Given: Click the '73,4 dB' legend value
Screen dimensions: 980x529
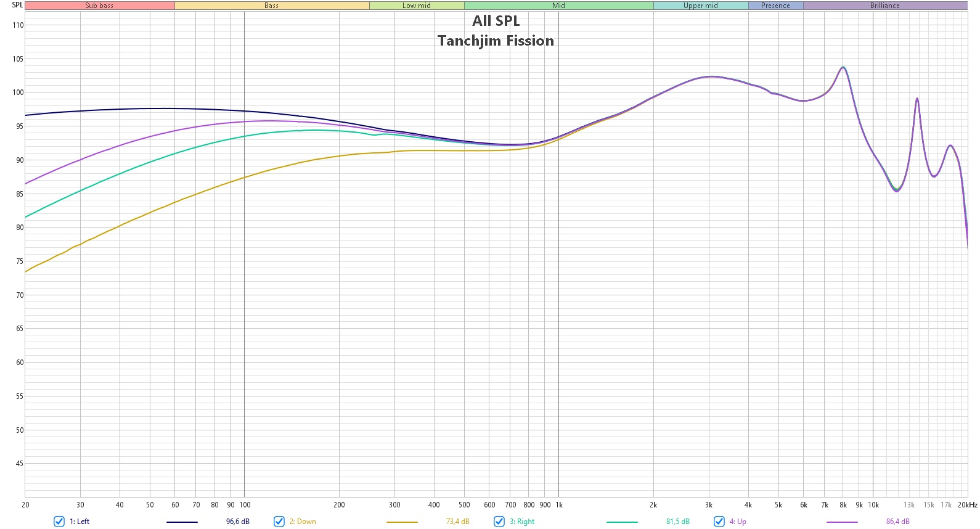Looking at the screenshot, I should coord(458,522).
